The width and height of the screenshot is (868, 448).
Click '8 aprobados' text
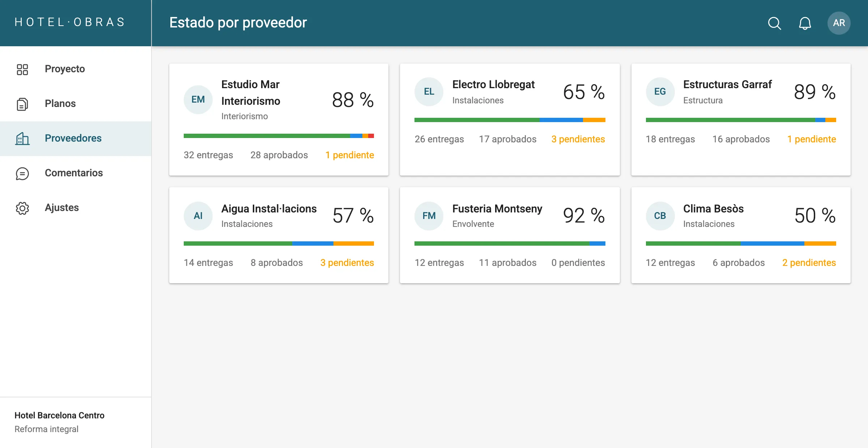(277, 263)
